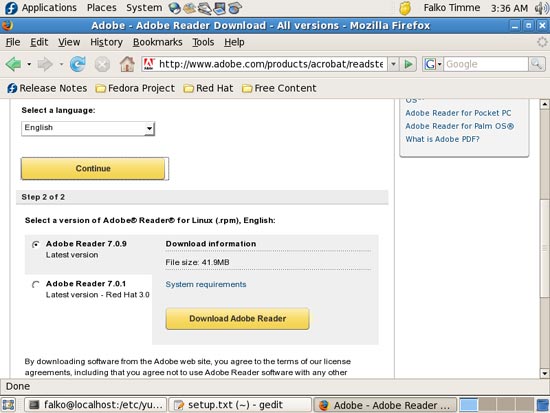
Task: Click Download Adobe Reader button
Action: (x=237, y=319)
